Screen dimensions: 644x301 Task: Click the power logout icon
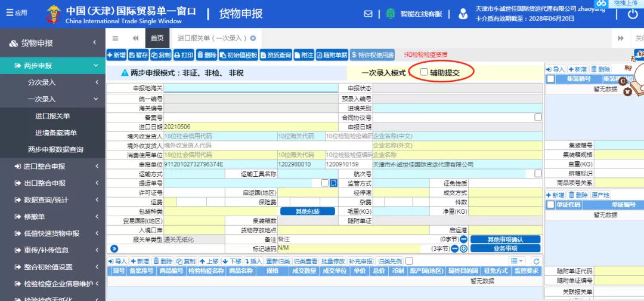point(633,14)
